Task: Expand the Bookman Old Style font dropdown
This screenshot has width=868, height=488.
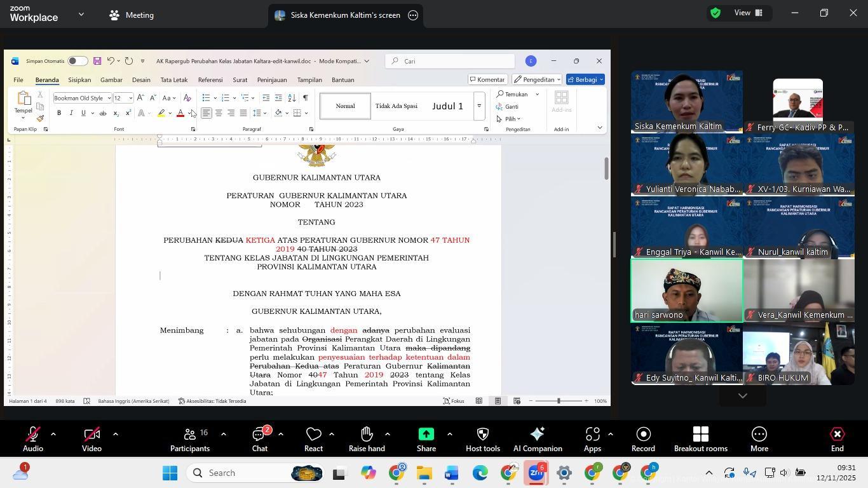Action: click(x=109, y=98)
